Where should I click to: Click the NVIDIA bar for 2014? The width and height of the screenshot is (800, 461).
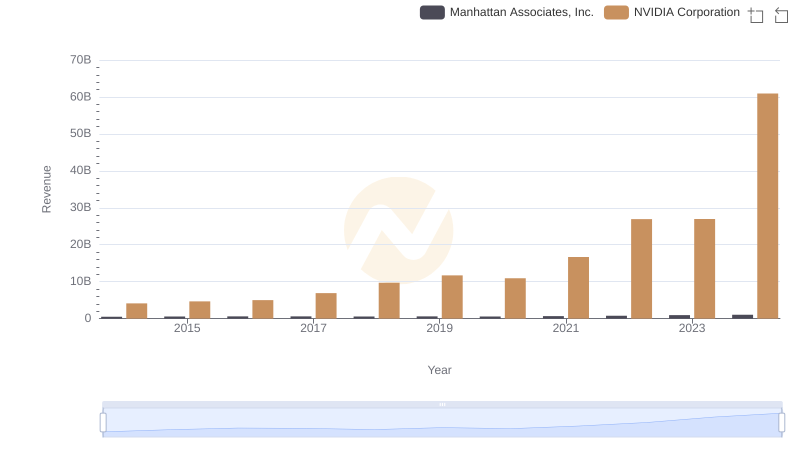click(137, 311)
